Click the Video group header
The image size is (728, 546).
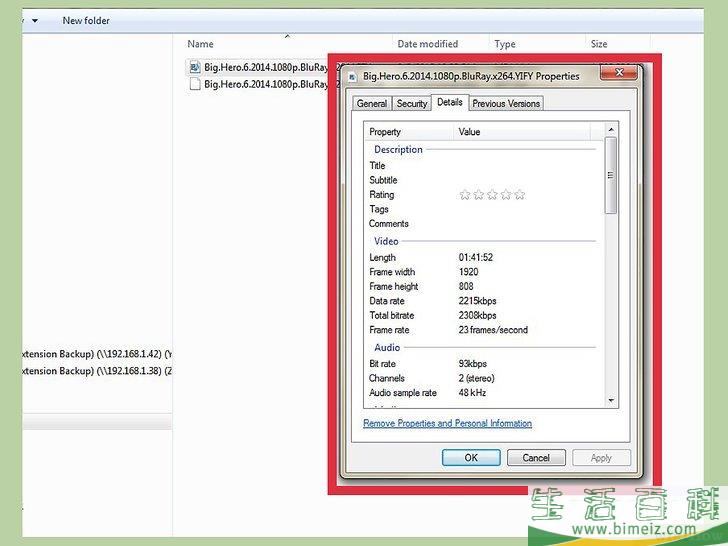coord(386,241)
